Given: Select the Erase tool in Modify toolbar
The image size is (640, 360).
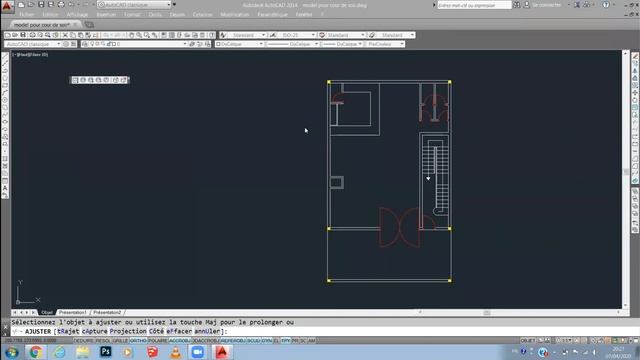Looking at the screenshot, I should (635, 56).
